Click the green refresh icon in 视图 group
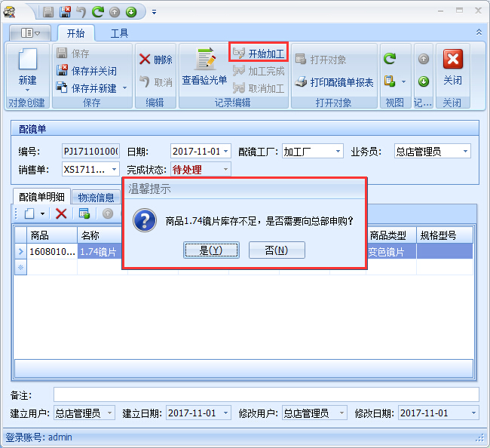The image size is (490, 448). pos(390,58)
